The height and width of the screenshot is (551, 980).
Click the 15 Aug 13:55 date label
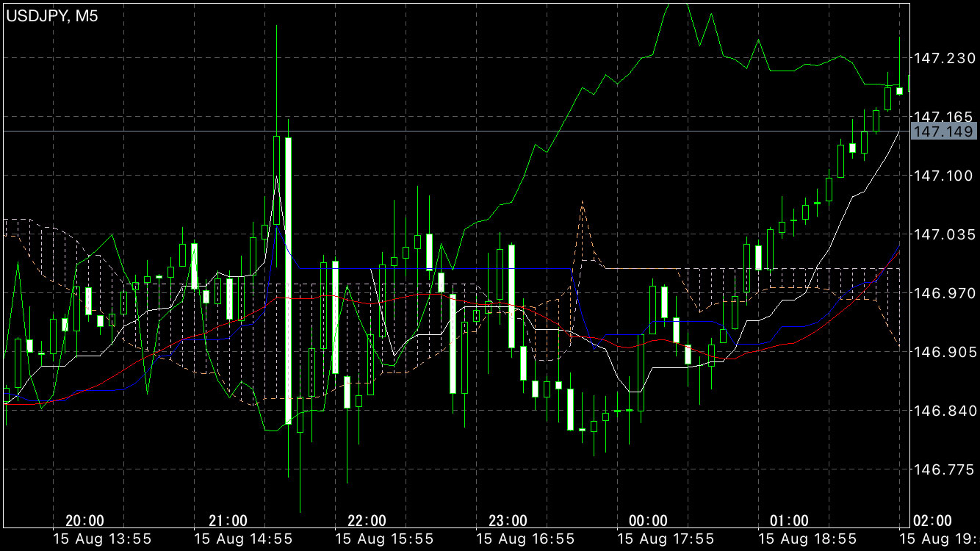102,539
